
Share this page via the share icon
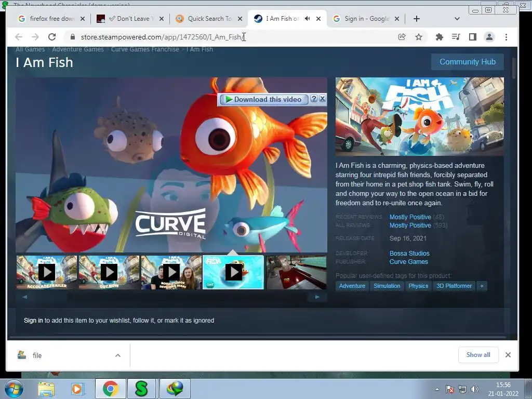click(402, 37)
